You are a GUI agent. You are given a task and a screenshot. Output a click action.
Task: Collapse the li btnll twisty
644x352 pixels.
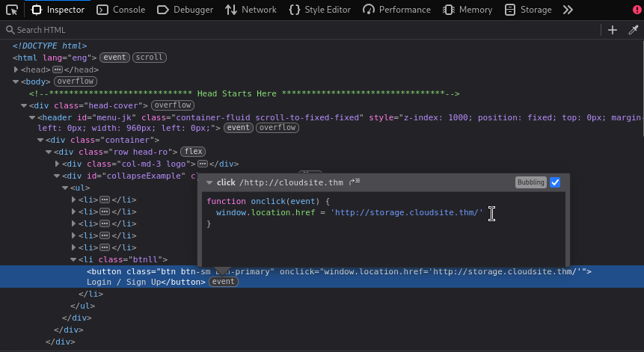[x=73, y=259]
